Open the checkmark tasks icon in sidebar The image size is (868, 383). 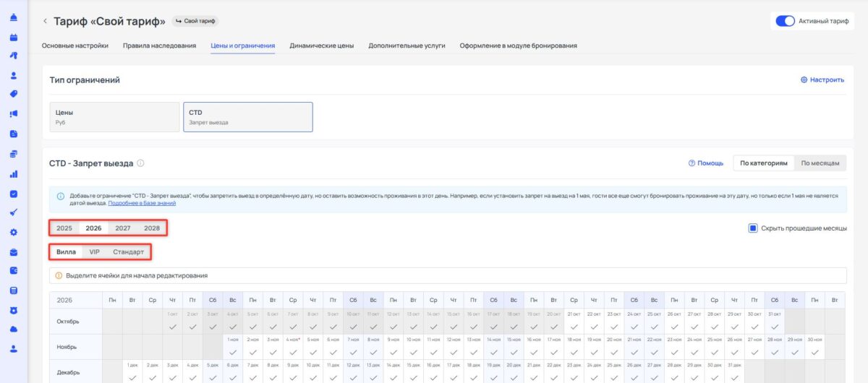coord(14,194)
